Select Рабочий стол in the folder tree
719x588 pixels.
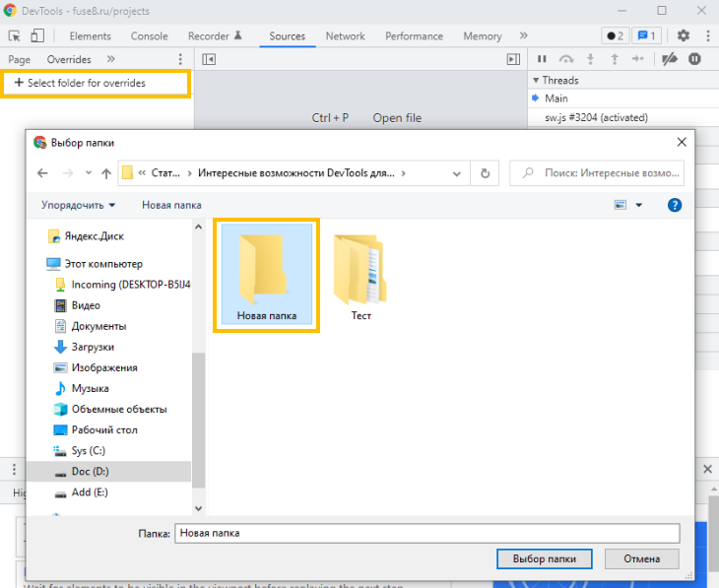(104, 429)
